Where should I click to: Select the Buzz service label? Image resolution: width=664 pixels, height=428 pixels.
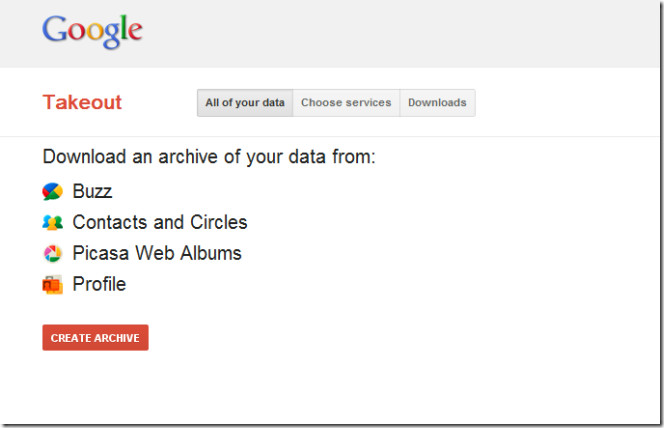pyautogui.click(x=92, y=191)
